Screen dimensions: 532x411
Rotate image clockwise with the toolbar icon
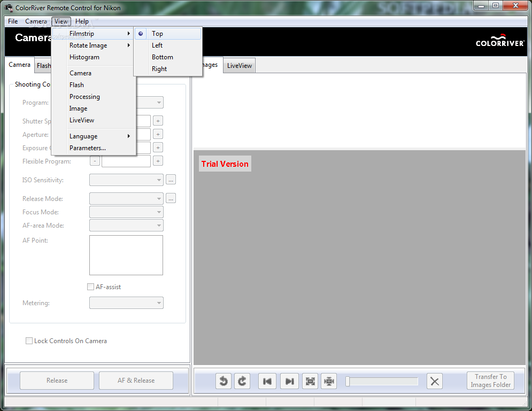[242, 381]
